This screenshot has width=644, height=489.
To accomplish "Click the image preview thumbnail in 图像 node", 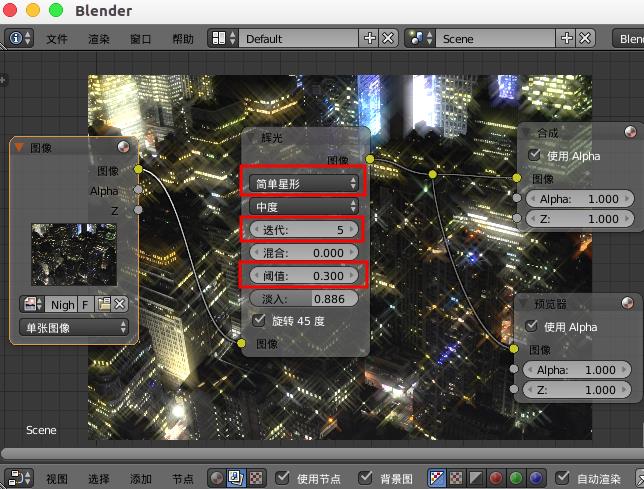I will [74, 254].
